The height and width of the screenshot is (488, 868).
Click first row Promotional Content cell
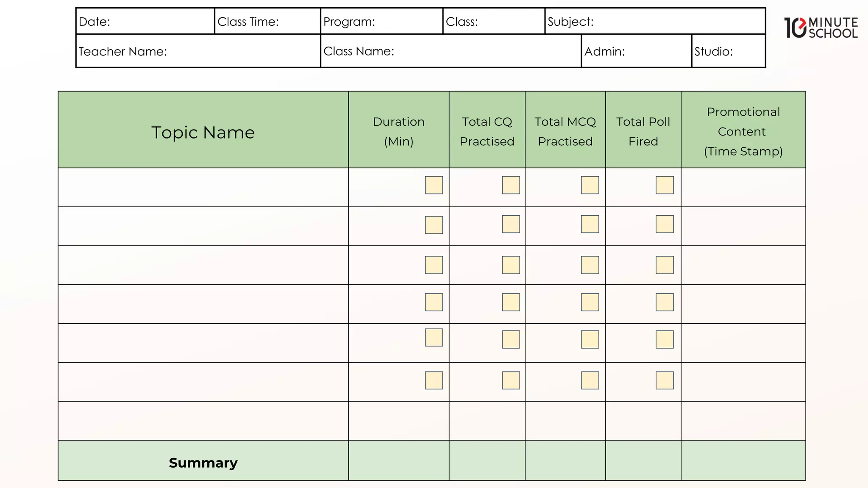click(743, 187)
